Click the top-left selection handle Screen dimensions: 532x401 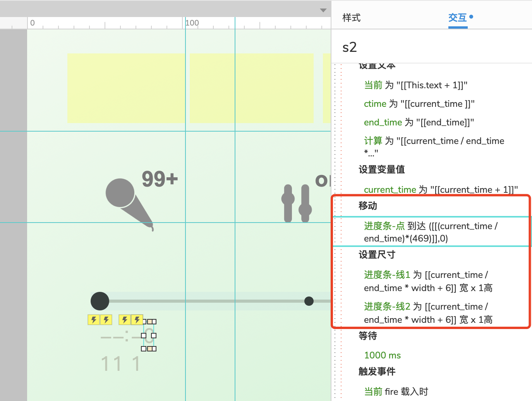pos(144,322)
